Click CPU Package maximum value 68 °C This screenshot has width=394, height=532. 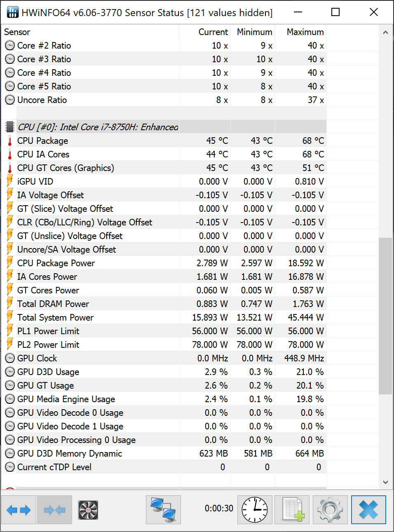pyautogui.click(x=313, y=141)
